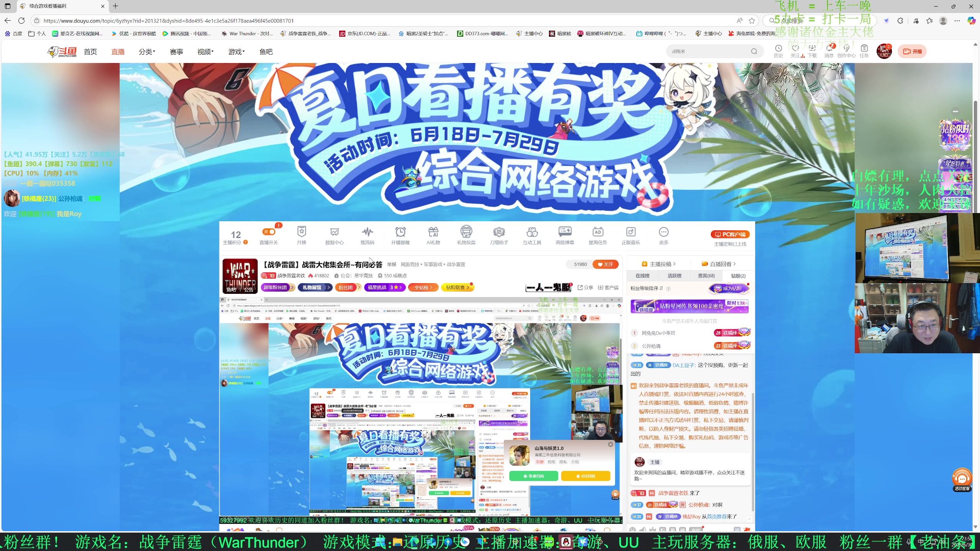Expand 主播投稿 with its chevron
This screenshot has height=551, width=980.
click(659, 264)
